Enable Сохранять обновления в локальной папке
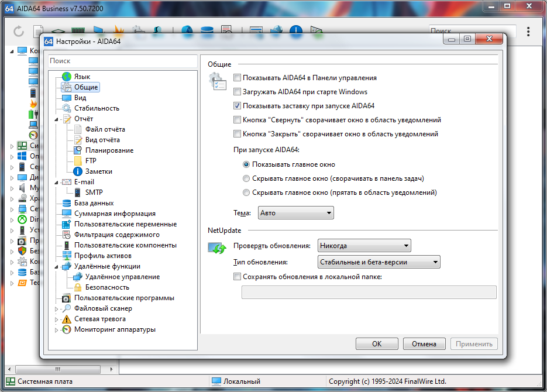This screenshot has width=547, height=392. (x=237, y=277)
